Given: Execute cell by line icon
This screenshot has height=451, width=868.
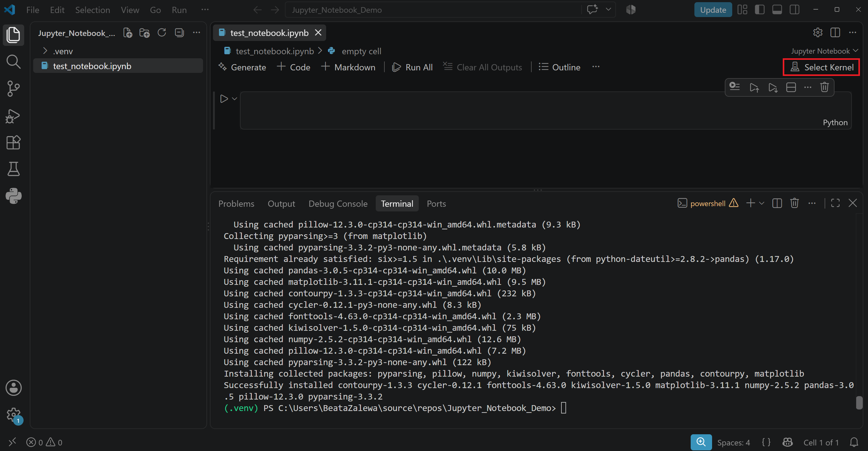Looking at the screenshot, I should [735, 87].
